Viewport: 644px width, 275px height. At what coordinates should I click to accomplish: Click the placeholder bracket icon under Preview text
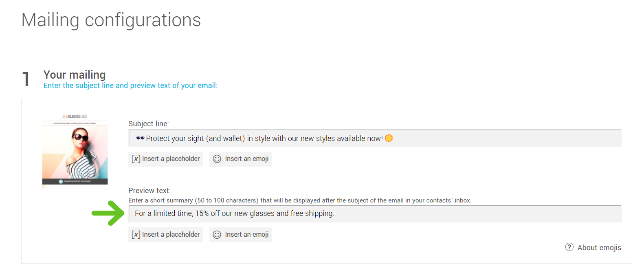(x=136, y=235)
